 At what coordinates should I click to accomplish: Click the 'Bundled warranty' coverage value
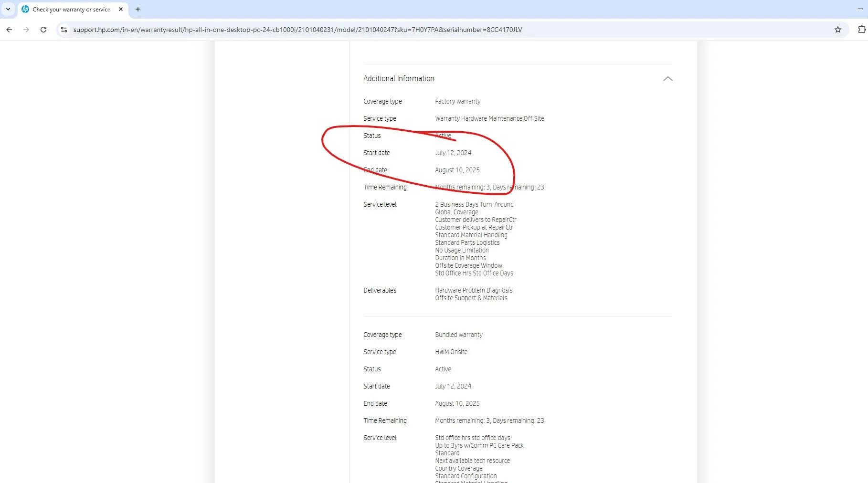[x=458, y=335]
